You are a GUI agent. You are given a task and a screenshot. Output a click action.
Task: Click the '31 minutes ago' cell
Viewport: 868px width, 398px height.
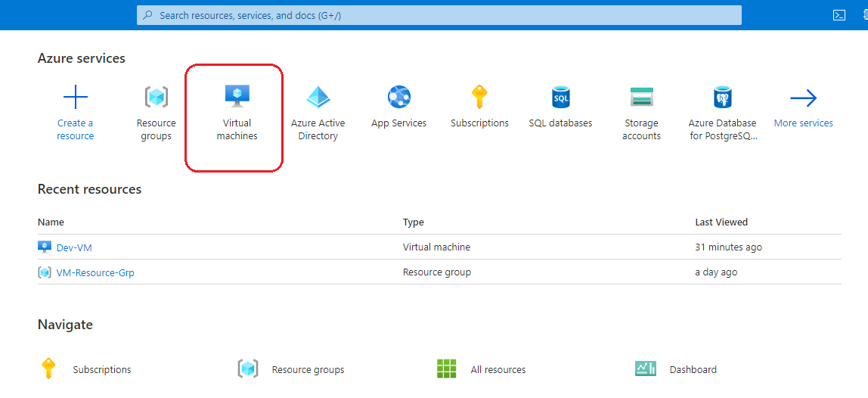click(x=729, y=247)
